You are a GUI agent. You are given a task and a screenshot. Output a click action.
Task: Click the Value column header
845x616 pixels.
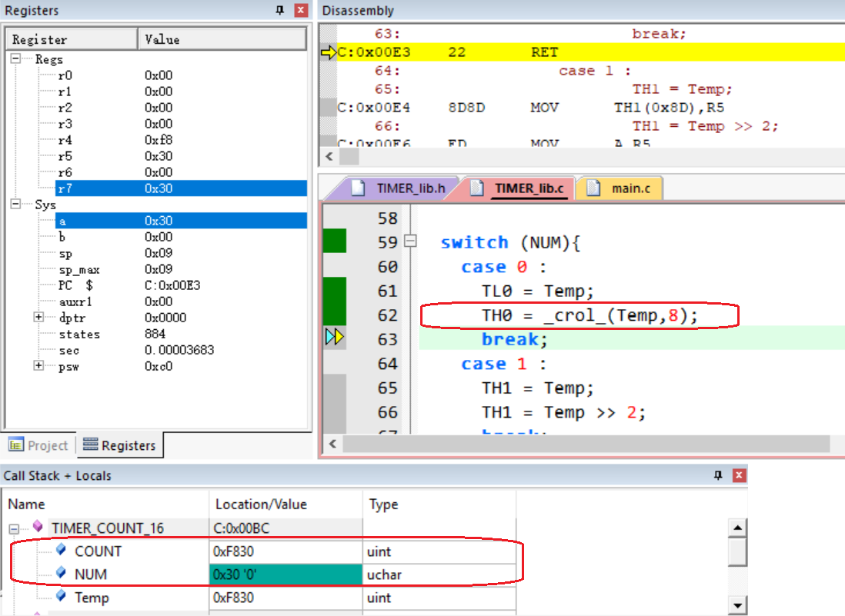click(x=222, y=39)
